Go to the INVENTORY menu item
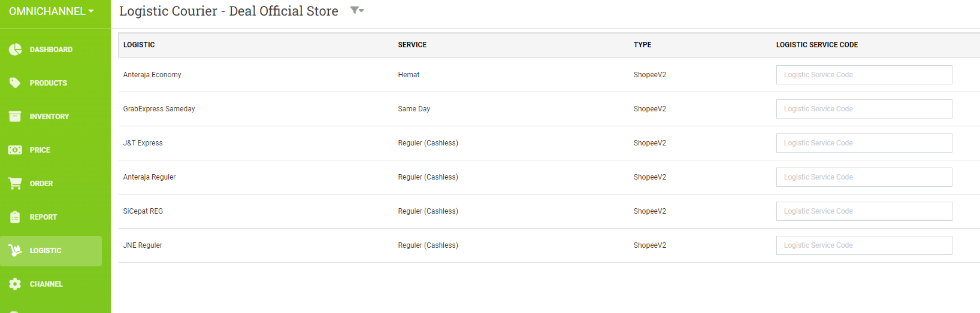Screen dimensions: 980x313 tap(49, 117)
